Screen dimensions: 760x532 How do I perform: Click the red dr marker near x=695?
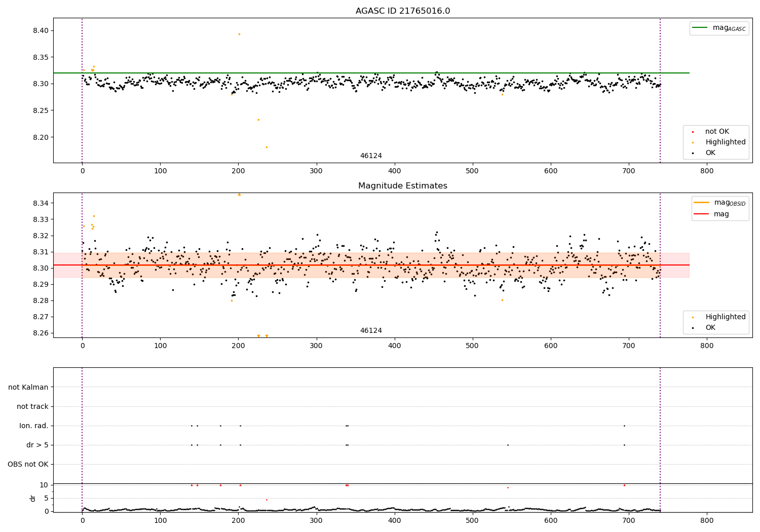tap(624, 485)
